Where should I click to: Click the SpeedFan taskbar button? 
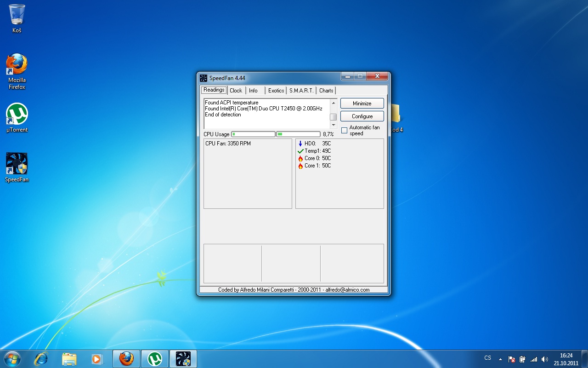click(x=183, y=358)
